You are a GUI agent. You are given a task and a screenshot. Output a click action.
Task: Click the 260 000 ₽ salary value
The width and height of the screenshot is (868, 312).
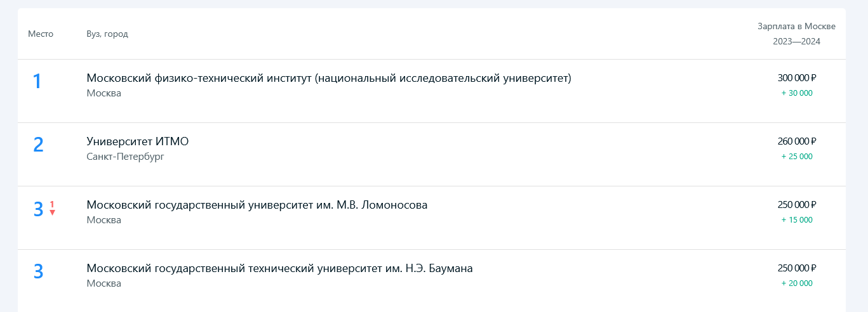tap(796, 141)
